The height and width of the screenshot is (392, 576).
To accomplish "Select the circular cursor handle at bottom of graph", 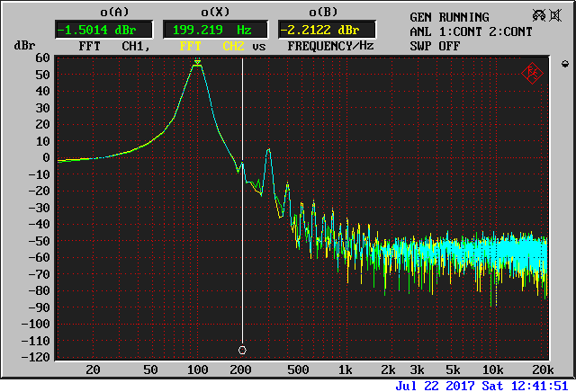I will point(242,350).
